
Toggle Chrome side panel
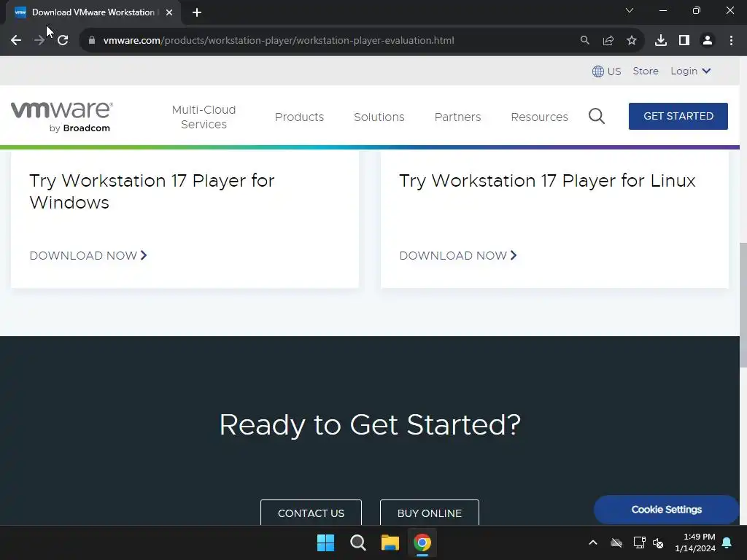pyautogui.click(x=684, y=41)
